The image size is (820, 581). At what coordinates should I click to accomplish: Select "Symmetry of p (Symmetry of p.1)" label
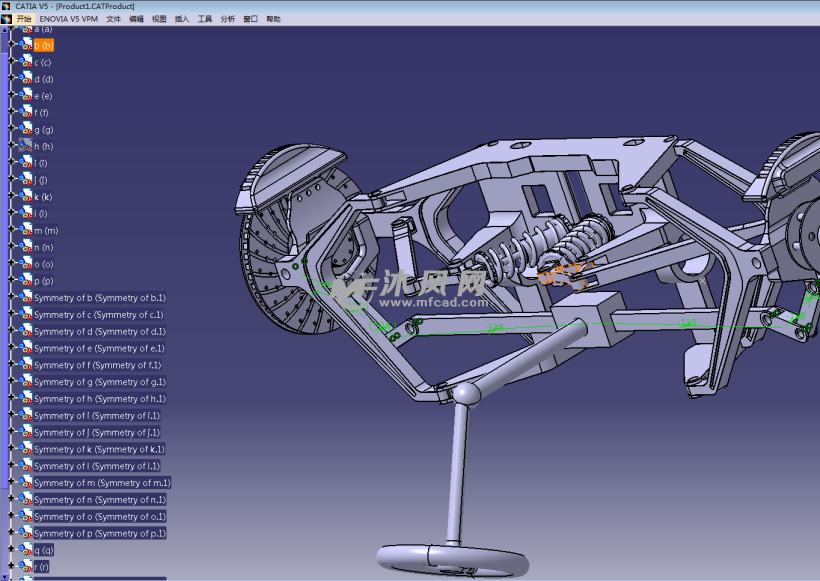coord(100,533)
